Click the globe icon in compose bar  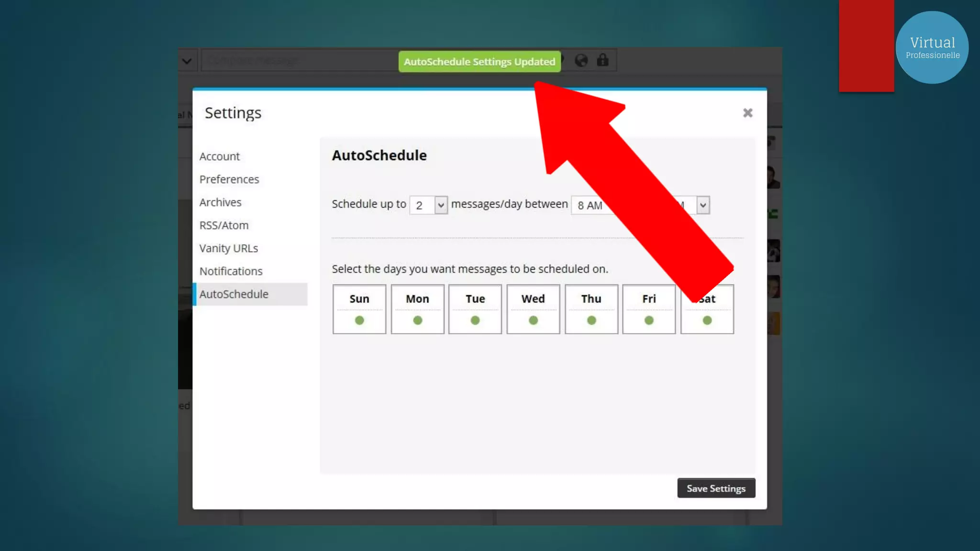point(581,61)
